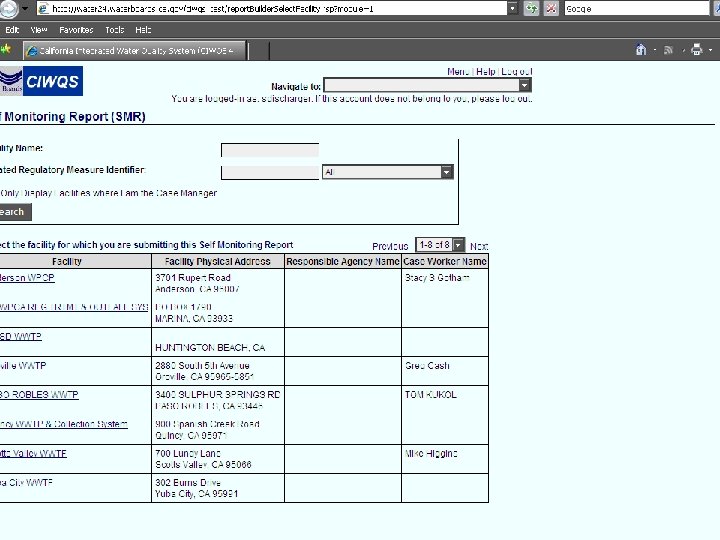The height and width of the screenshot is (540, 720).
Task: Click the 3400 SULPHUR SPRINGS RD address
Action: point(218,395)
